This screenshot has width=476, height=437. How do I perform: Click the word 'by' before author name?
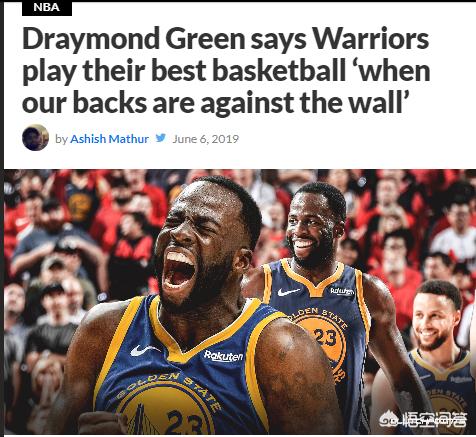[x=61, y=139]
